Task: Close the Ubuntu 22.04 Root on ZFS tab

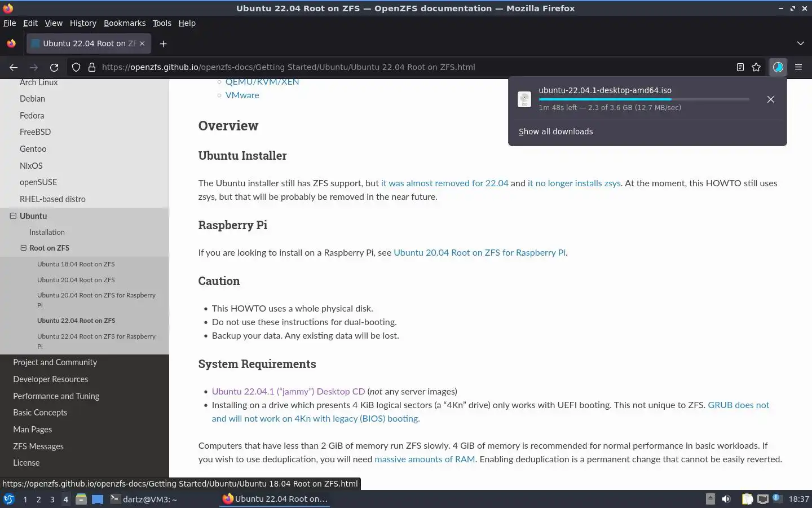Action: (142, 43)
